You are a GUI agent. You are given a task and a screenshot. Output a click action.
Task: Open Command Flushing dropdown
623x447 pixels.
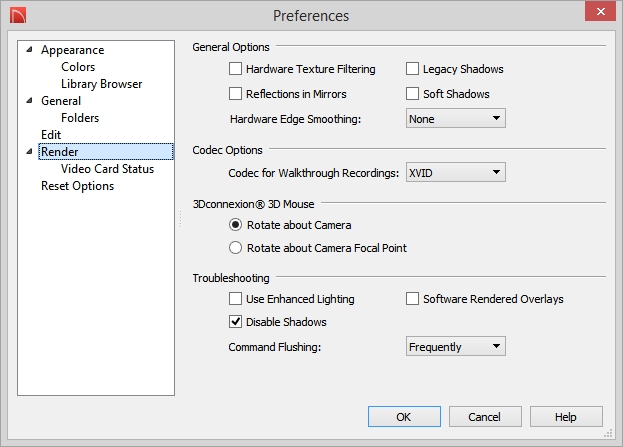(x=456, y=346)
